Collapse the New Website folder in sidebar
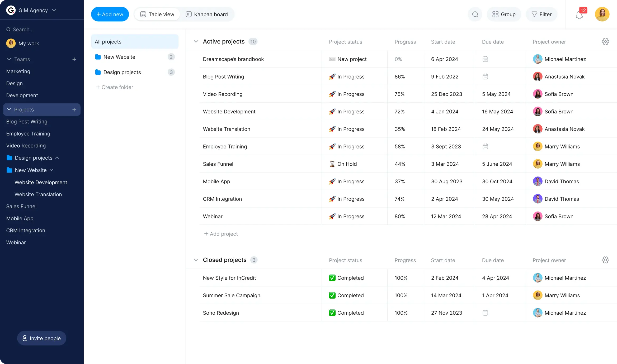The image size is (617, 364). [52, 170]
